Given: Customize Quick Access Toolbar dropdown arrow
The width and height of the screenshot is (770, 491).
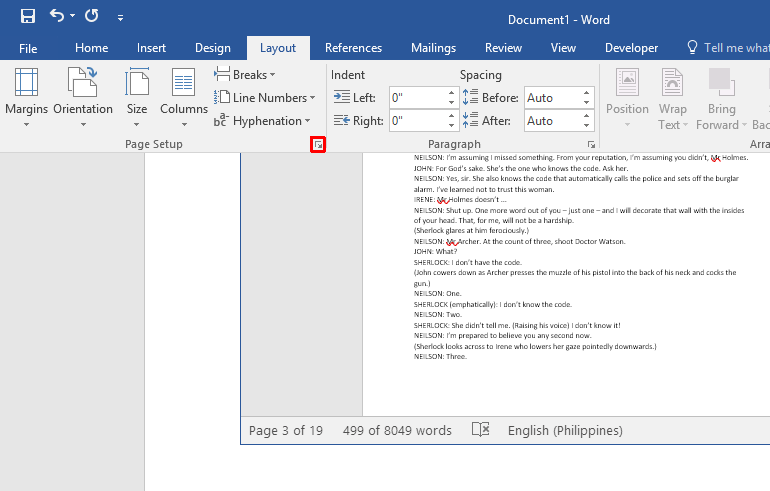Looking at the screenshot, I should click(x=121, y=18).
